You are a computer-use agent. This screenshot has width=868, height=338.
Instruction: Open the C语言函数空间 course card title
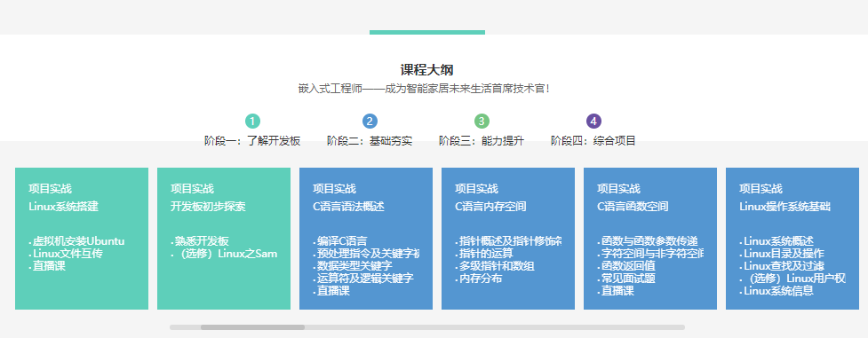(x=633, y=207)
